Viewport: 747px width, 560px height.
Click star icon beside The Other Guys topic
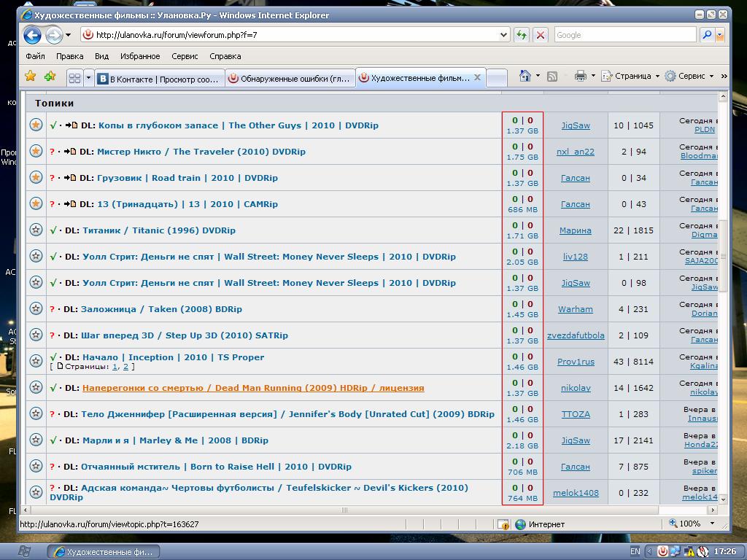pos(36,125)
